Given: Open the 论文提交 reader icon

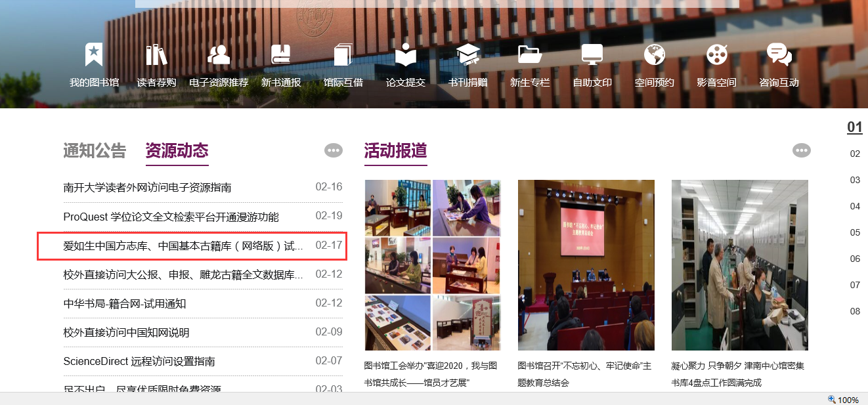Looking at the screenshot, I should point(405,55).
